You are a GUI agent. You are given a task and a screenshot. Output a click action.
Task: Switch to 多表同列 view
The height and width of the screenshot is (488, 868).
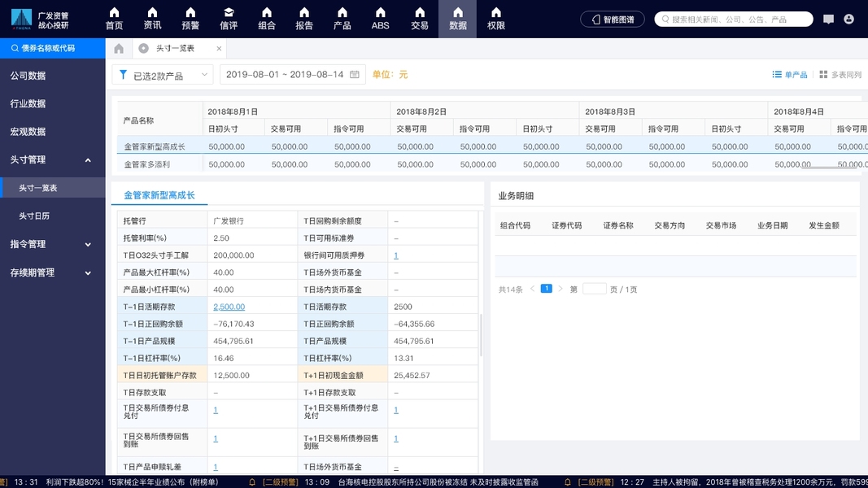(840, 75)
